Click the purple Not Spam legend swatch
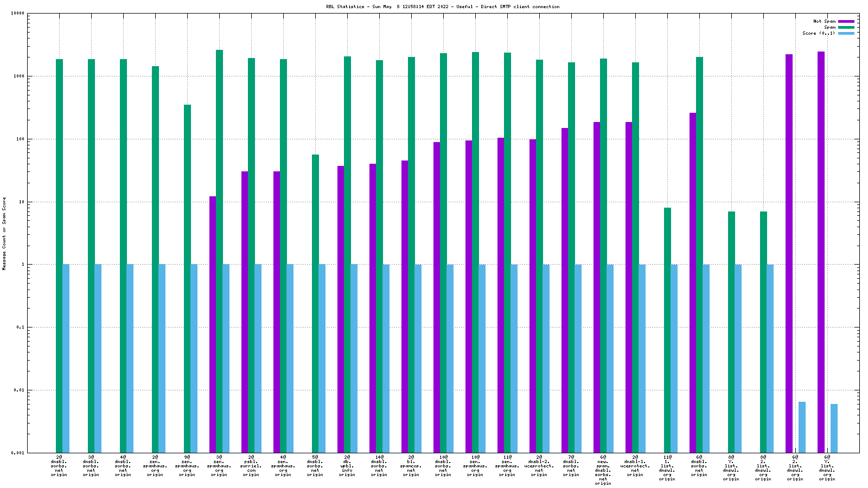The image size is (868, 488). 846,21
